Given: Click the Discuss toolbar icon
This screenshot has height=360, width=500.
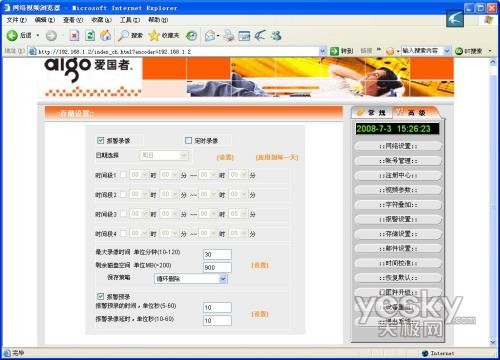Looking at the screenshot, I should tap(260, 35).
